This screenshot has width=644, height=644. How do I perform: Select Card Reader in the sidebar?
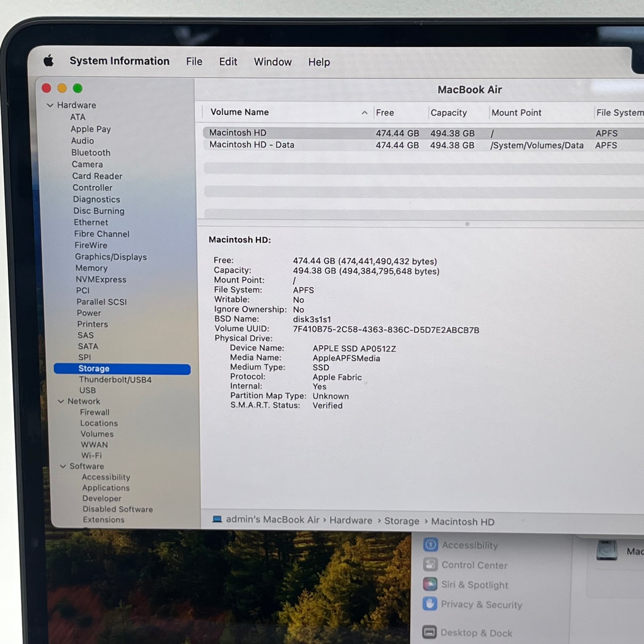pyautogui.click(x=97, y=176)
